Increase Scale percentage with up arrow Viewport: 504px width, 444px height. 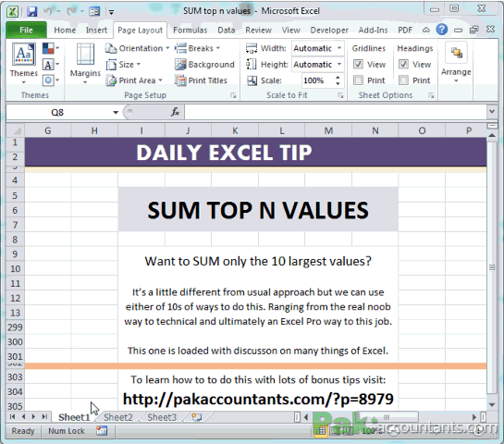coord(338,78)
